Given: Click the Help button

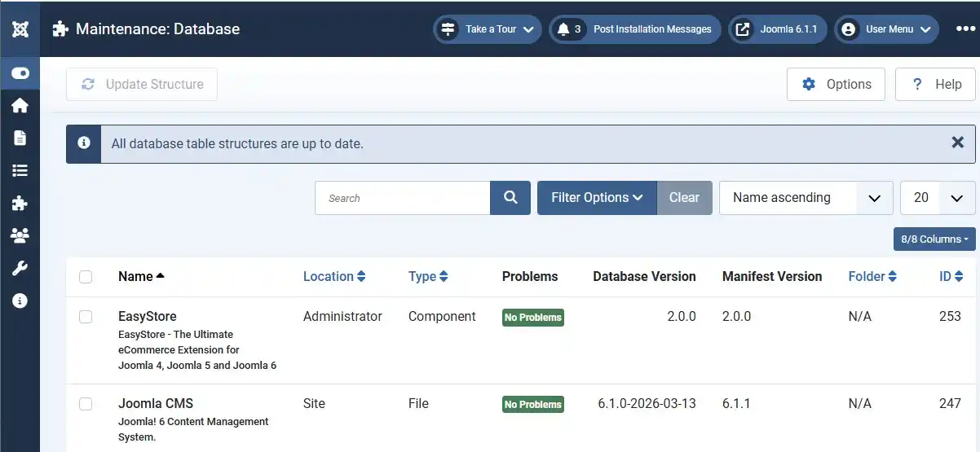Looking at the screenshot, I should click(935, 84).
